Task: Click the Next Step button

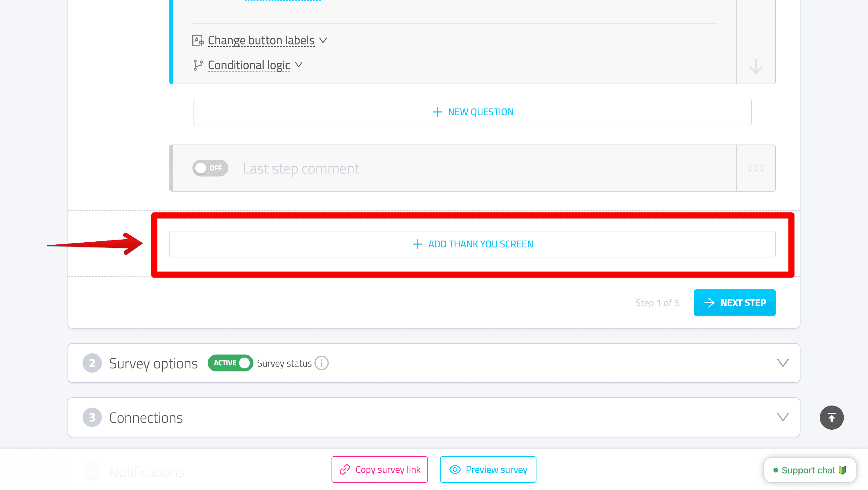Action: pyautogui.click(x=734, y=303)
